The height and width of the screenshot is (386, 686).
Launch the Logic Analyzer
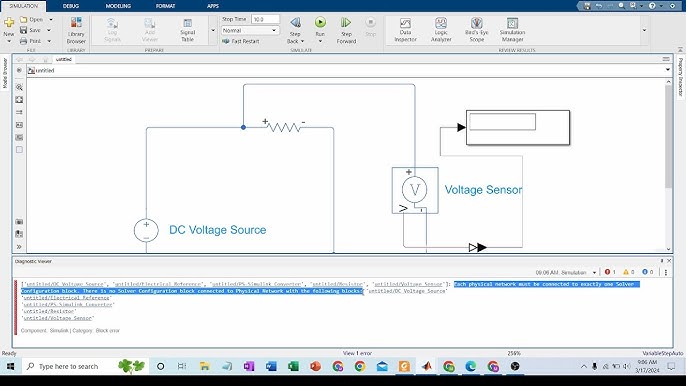point(441,30)
